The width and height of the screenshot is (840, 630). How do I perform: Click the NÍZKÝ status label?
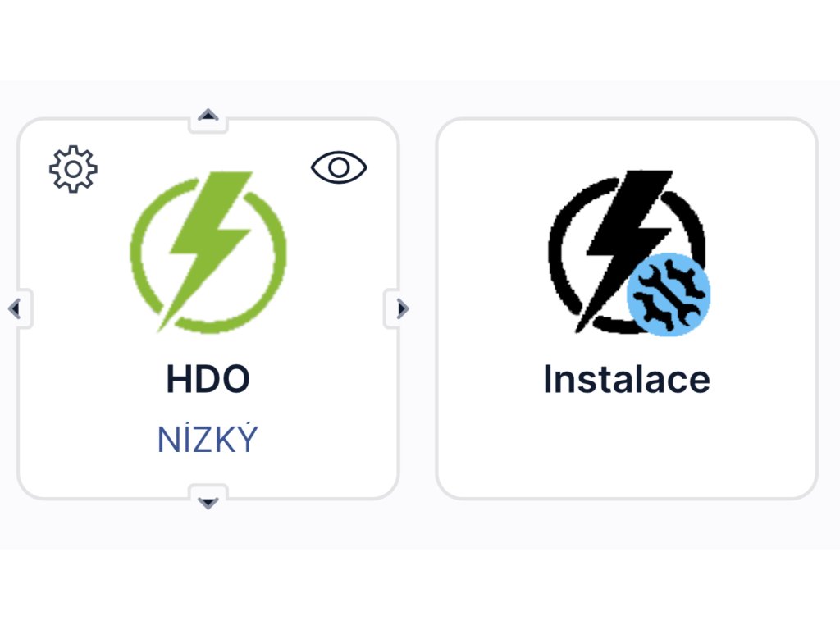(x=208, y=439)
